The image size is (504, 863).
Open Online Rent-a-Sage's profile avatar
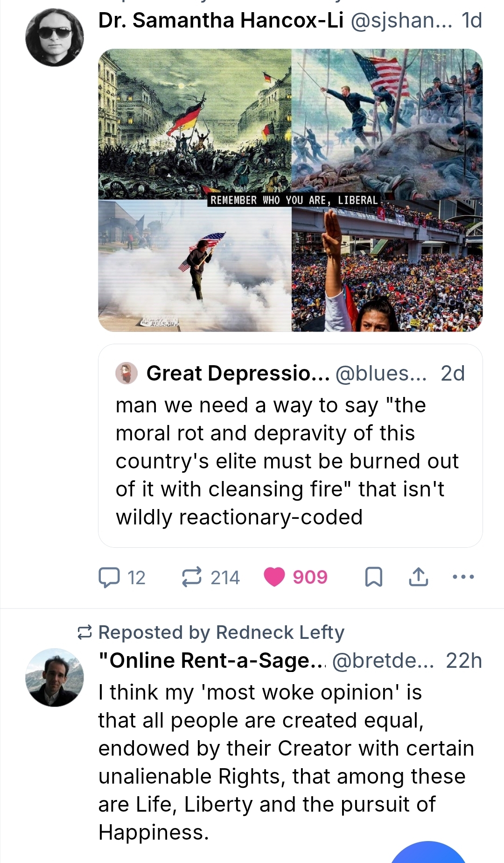55,677
